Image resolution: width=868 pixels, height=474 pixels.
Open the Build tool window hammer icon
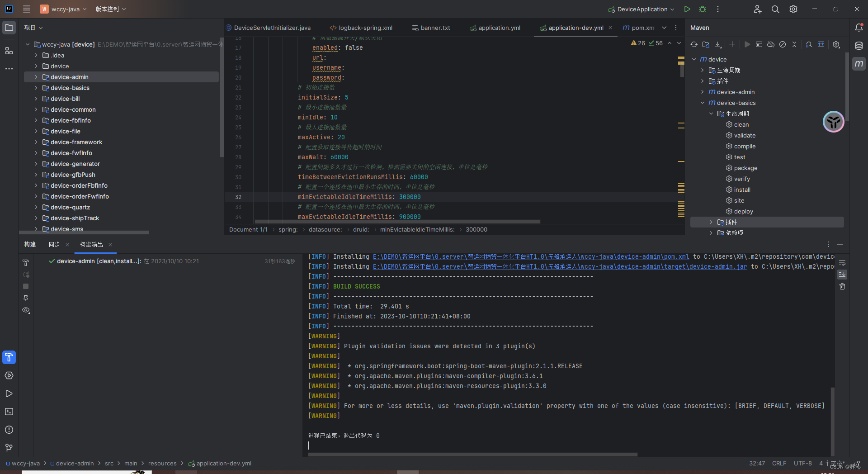click(9, 357)
